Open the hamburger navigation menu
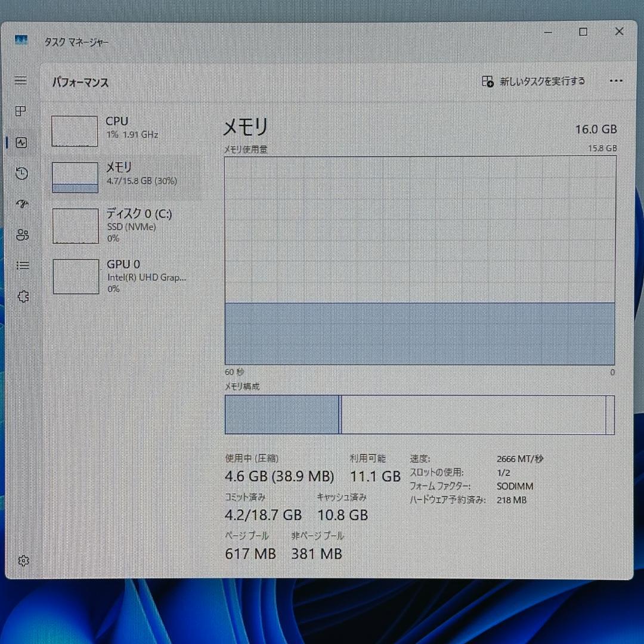This screenshot has height=644, width=644. pyautogui.click(x=20, y=80)
